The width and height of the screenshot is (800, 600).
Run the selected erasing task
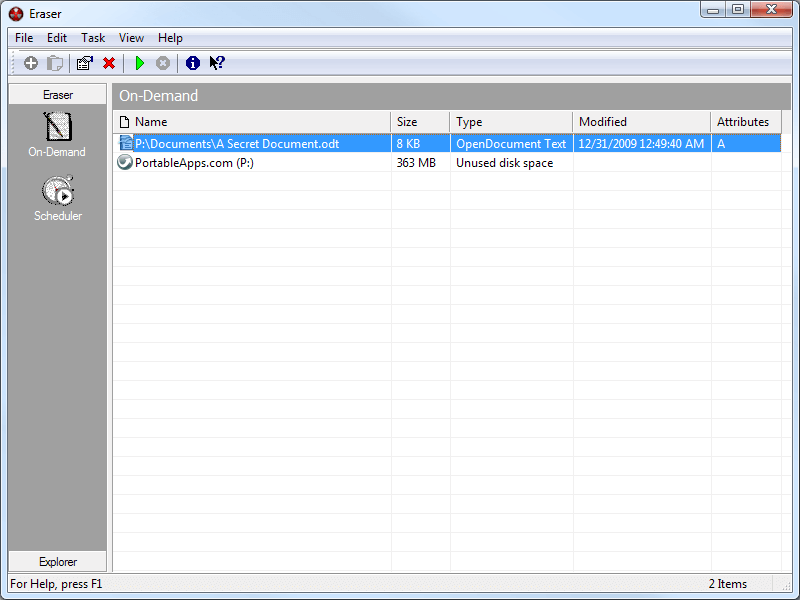[x=139, y=62]
